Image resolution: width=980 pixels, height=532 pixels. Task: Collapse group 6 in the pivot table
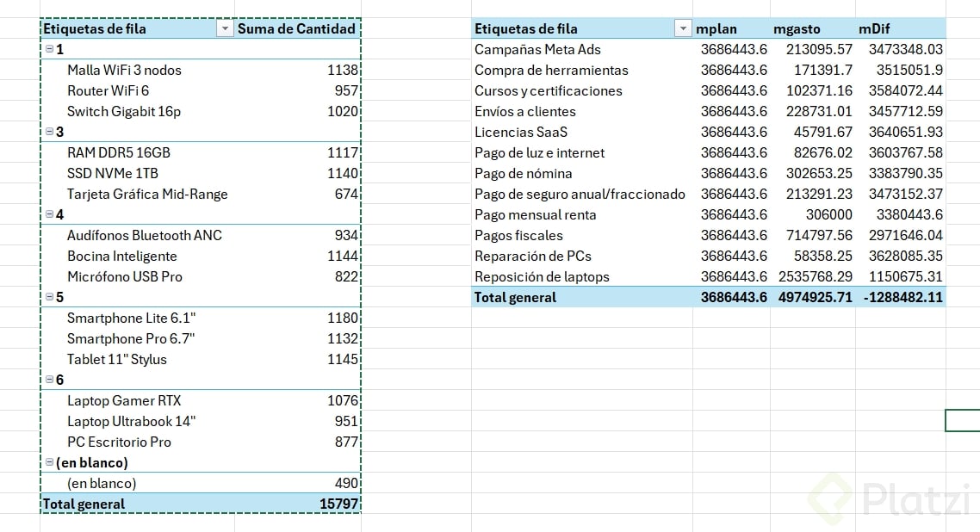49,379
